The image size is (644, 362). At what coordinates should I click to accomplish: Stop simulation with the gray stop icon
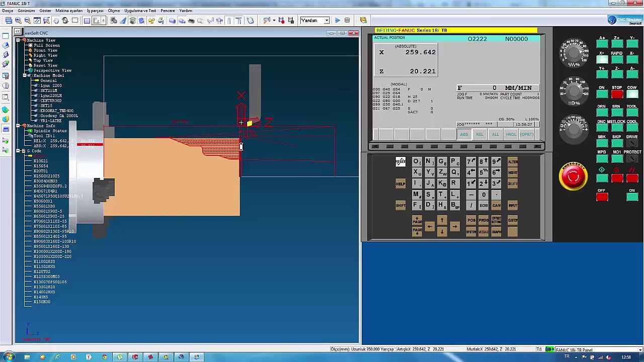[x=347, y=21]
